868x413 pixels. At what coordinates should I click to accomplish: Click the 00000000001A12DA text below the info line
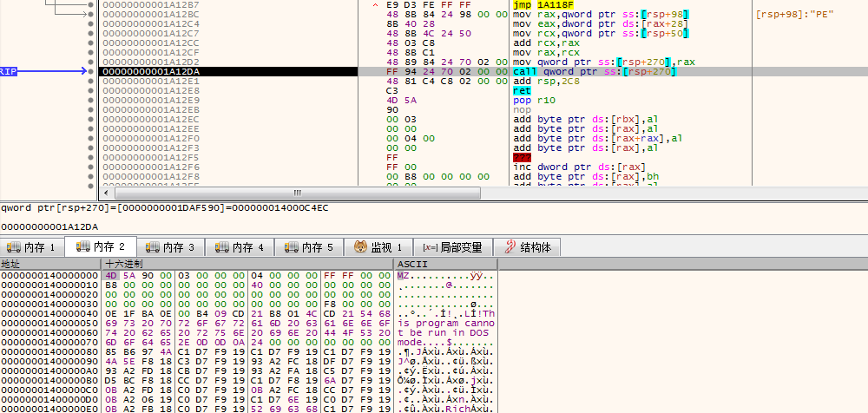tap(49, 226)
